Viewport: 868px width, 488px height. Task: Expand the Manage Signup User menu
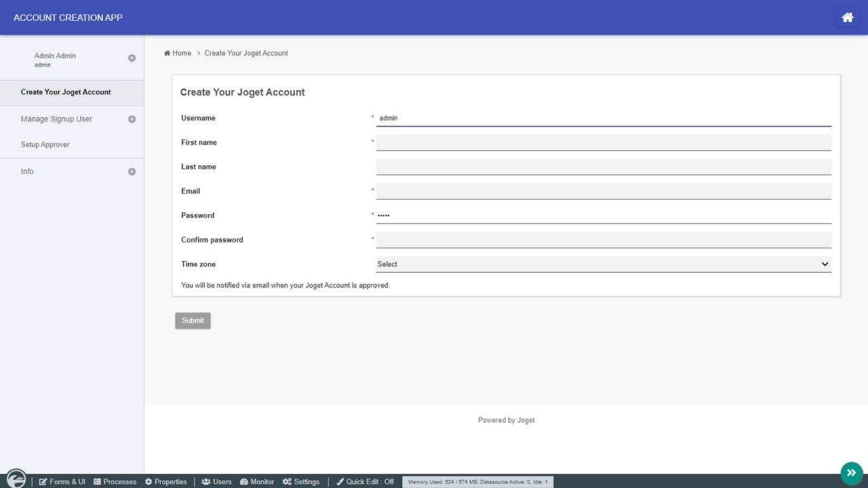click(132, 119)
